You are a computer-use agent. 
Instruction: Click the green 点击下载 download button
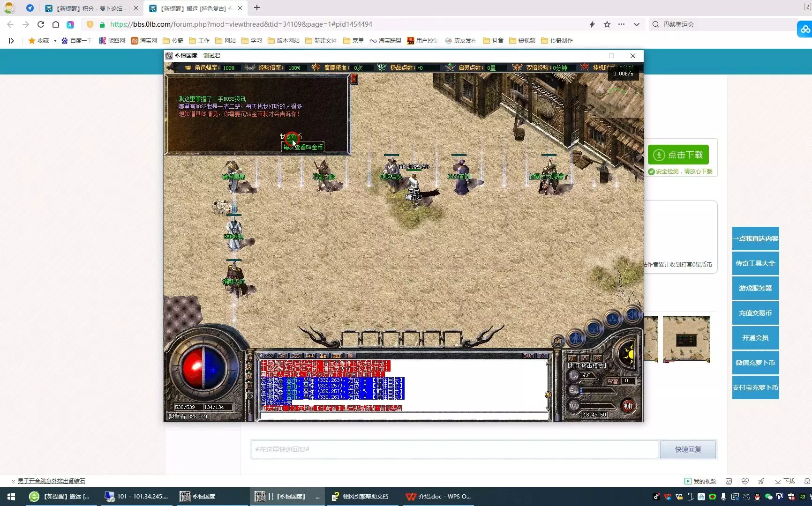(x=678, y=155)
